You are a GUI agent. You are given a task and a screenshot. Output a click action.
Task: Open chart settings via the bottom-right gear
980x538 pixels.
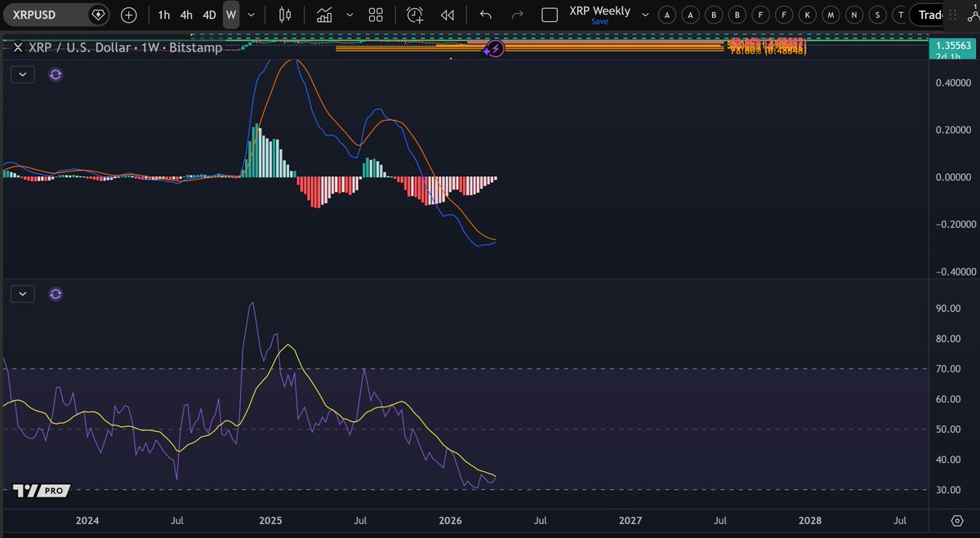point(955,520)
